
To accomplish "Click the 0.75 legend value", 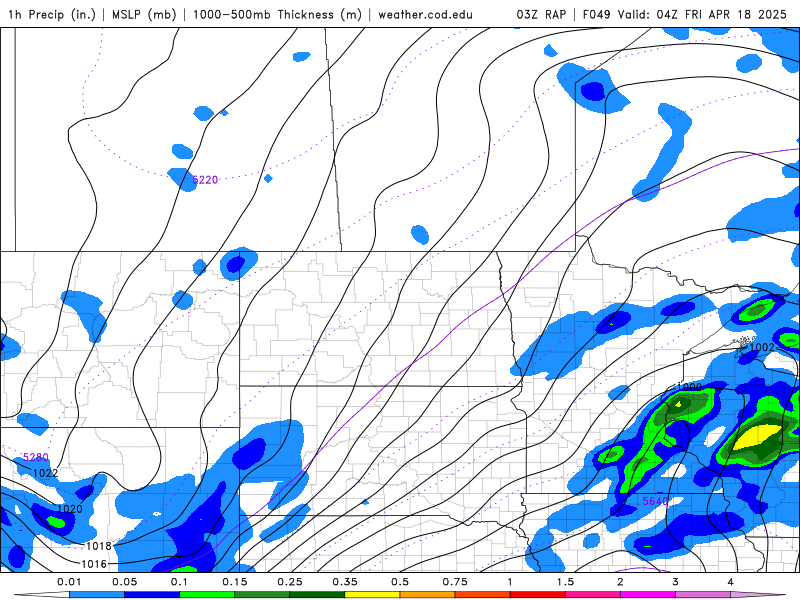I will click(455, 582).
